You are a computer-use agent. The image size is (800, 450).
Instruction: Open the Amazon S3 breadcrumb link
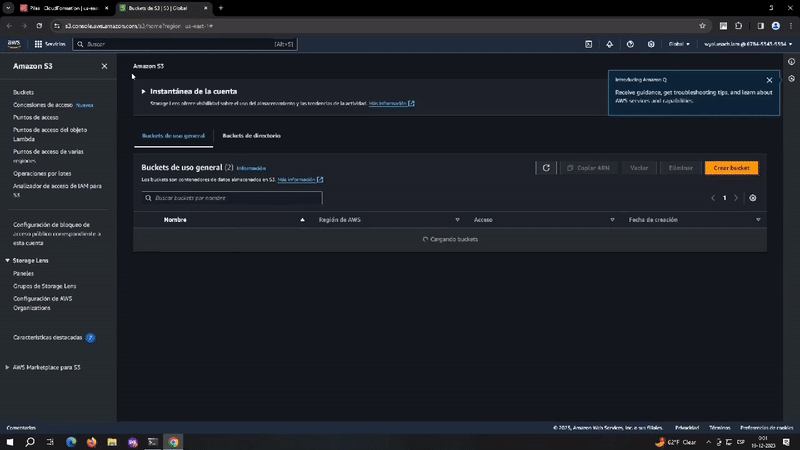pos(148,66)
